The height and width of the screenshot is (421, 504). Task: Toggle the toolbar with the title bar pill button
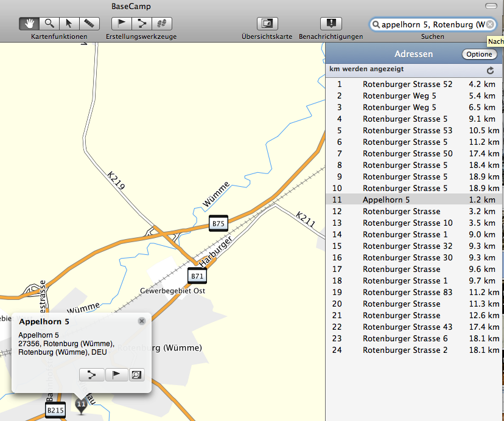click(x=491, y=6)
